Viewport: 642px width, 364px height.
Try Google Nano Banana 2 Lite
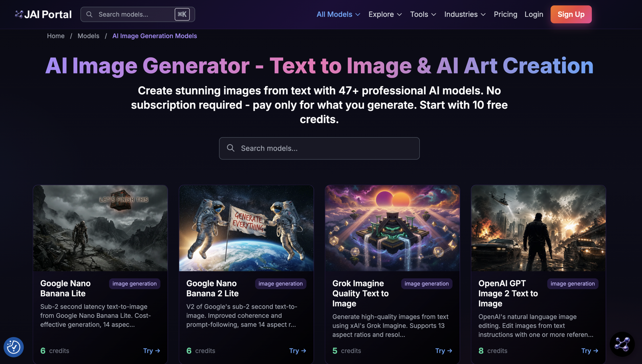(x=298, y=351)
